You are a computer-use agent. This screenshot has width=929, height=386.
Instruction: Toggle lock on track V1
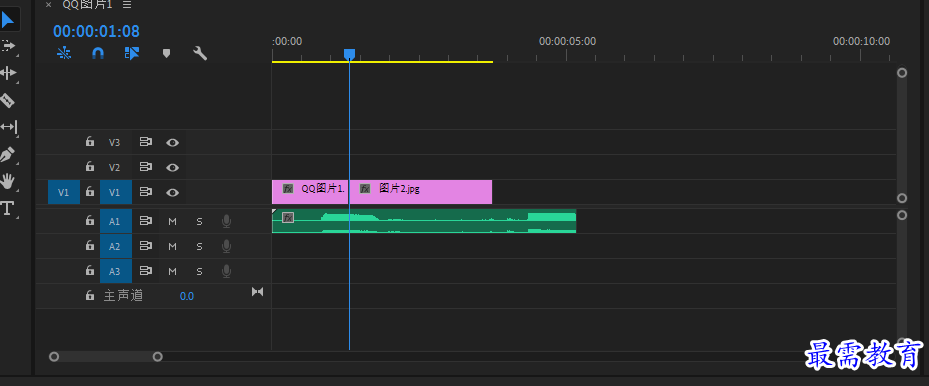(89, 192)
